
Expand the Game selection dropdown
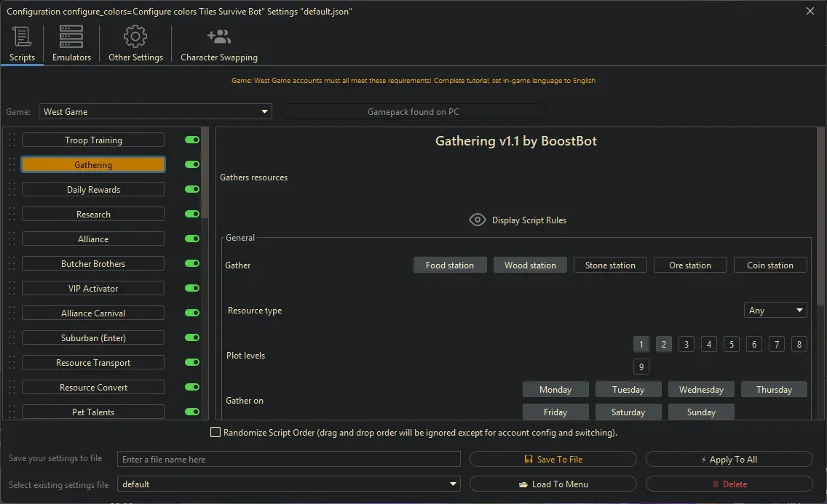264,112
